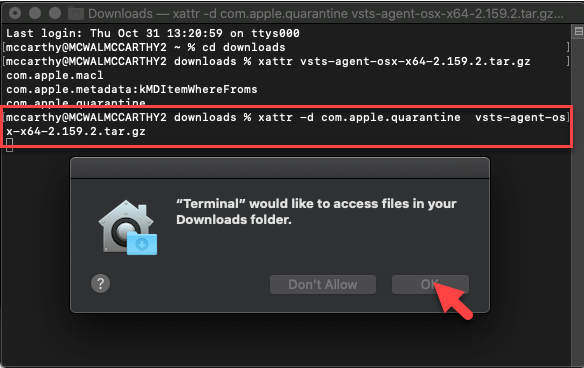This screenshot has height=368, width=584.
Task: Click the Terminal vertical scrollbar track
Action: pos(578,201)
